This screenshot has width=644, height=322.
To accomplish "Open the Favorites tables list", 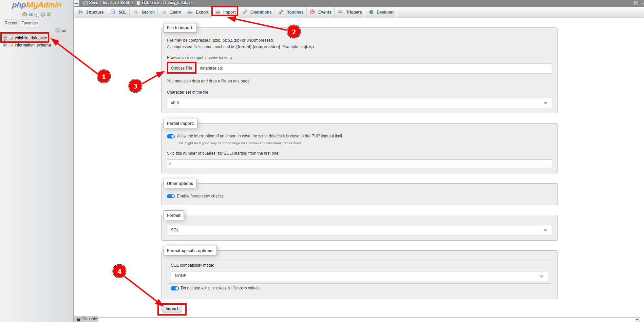I will point(30,23).
